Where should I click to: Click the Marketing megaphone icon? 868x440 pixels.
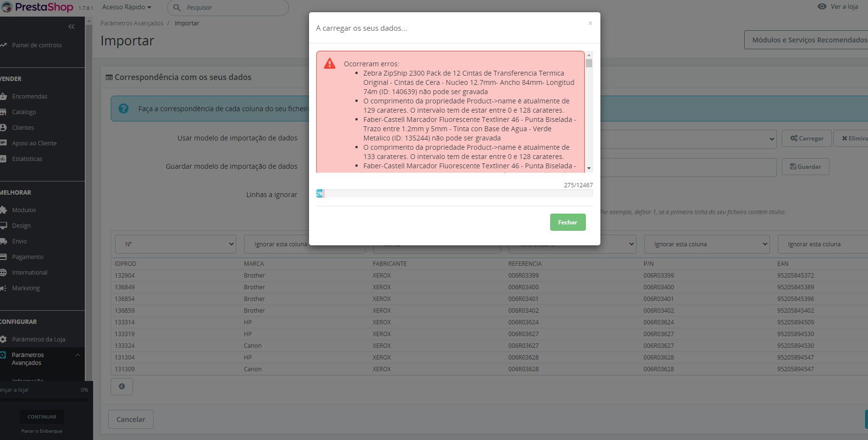3,288
